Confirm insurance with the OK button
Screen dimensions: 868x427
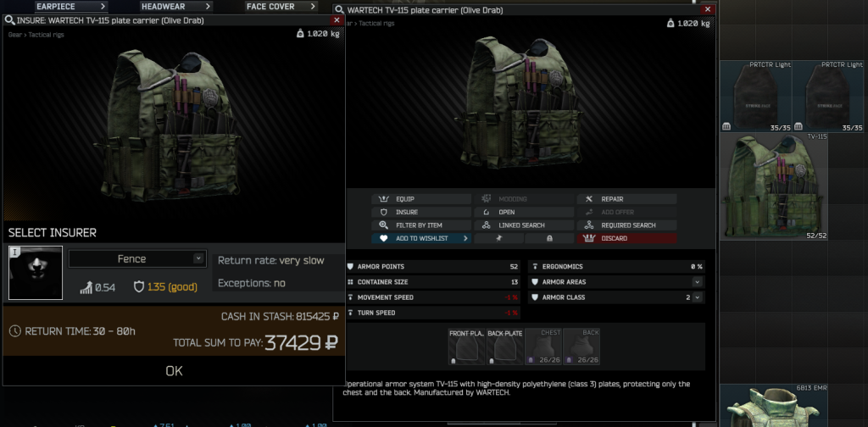tap(174, 370)
